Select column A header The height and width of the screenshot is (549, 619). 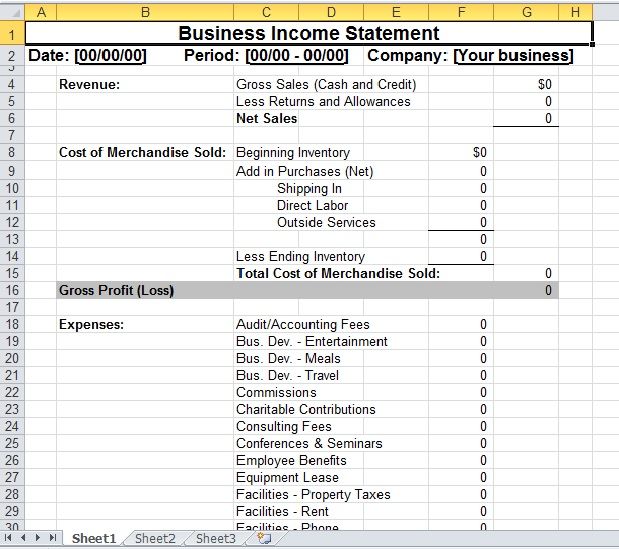[41, 12]
